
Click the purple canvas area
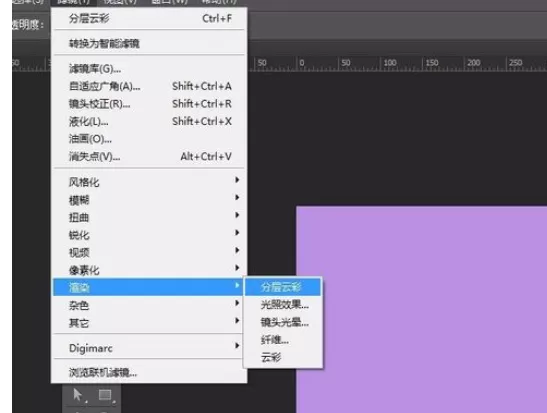[421, 309]
